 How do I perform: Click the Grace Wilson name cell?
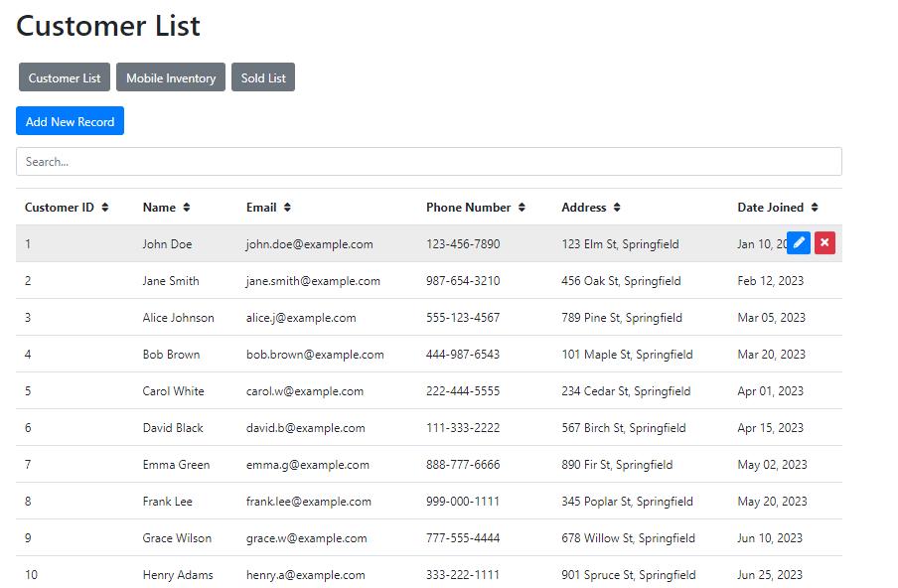pyautogui.click(x=177, y=538)
